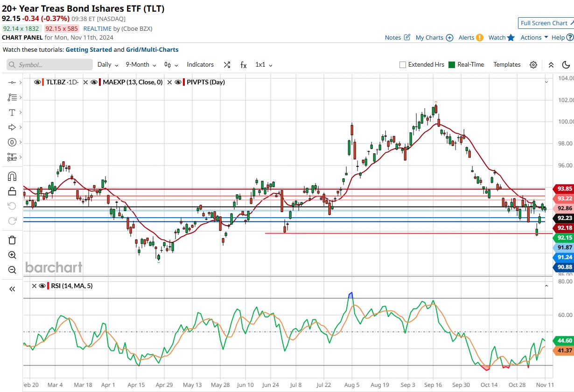
Task: Click the Help question mark icon
Action: (x=570, y=37)
